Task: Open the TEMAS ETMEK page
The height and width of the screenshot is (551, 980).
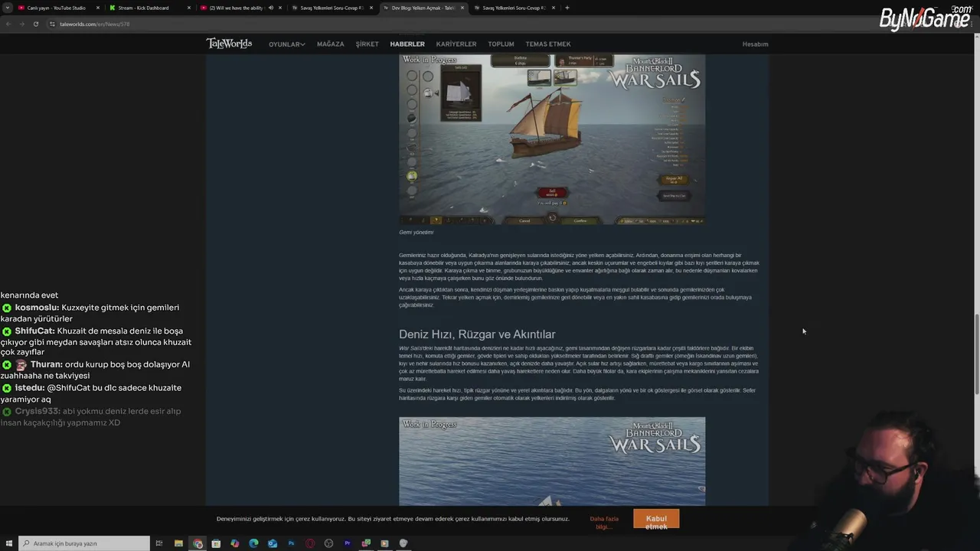Action: tap(548, 44)
